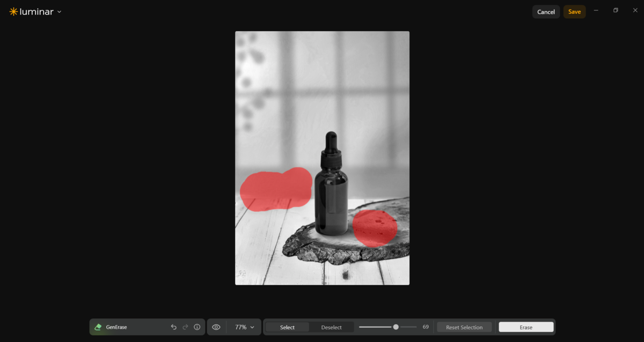Click the Cancel button

546,12
